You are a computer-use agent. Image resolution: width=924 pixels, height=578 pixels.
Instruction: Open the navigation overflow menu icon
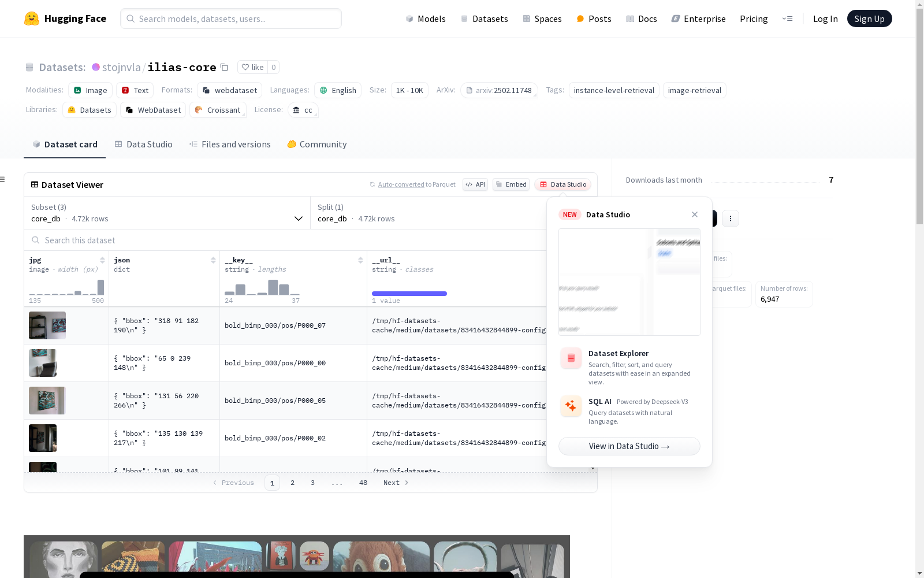(787, 18)
